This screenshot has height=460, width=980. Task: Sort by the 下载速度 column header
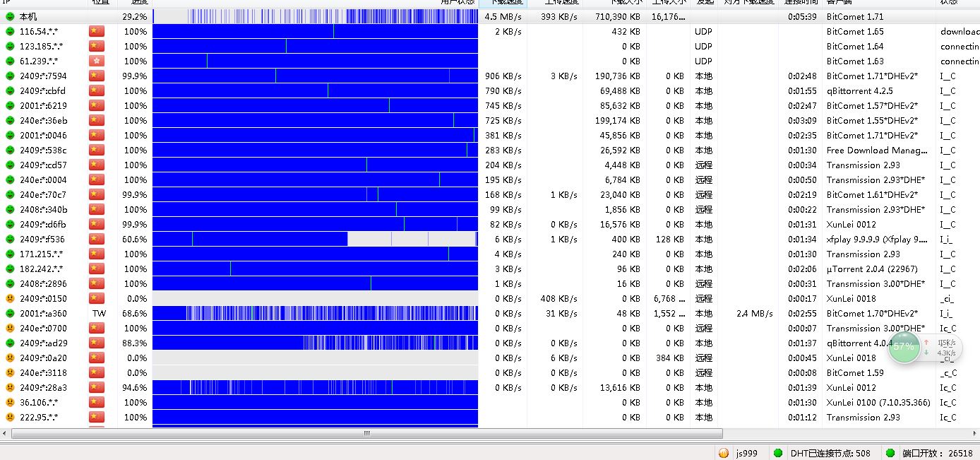click(x=502, y=2)
